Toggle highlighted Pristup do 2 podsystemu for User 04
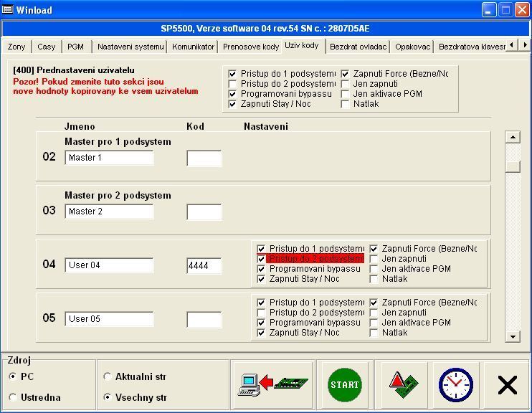532x413 pixels. [262, 259]
